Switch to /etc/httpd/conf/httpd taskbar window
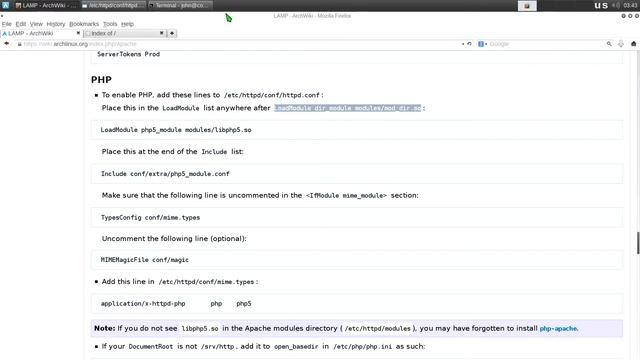The height and width of the screenshot is (360, 640). (x=113, y=5)
